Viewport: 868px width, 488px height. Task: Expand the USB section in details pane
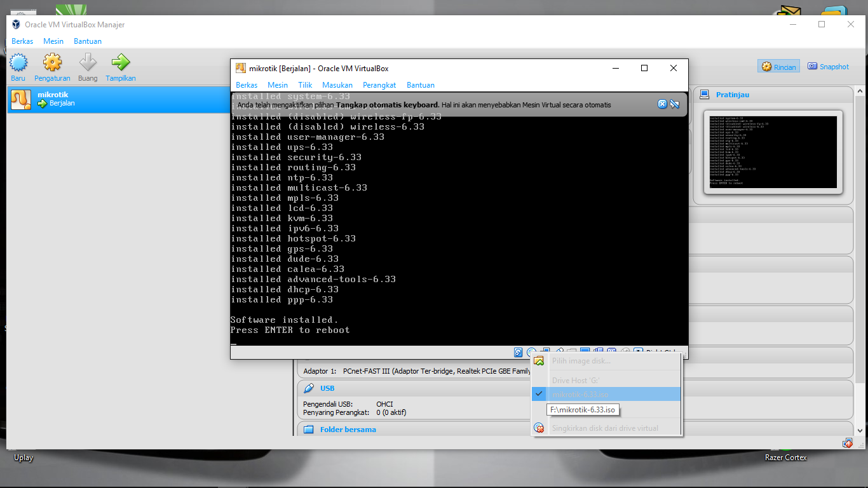tap(327, 388)
